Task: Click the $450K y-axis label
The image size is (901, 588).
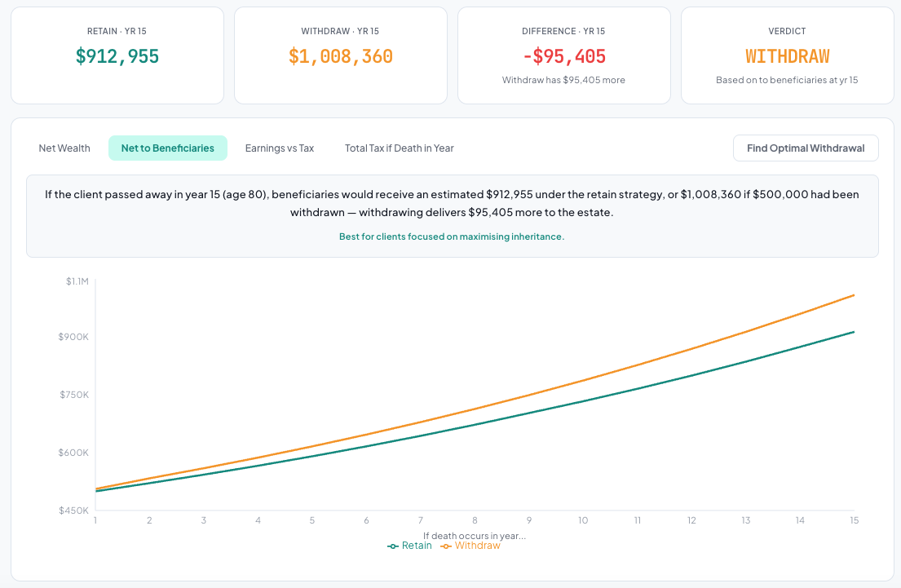Action: coord(76,511)
